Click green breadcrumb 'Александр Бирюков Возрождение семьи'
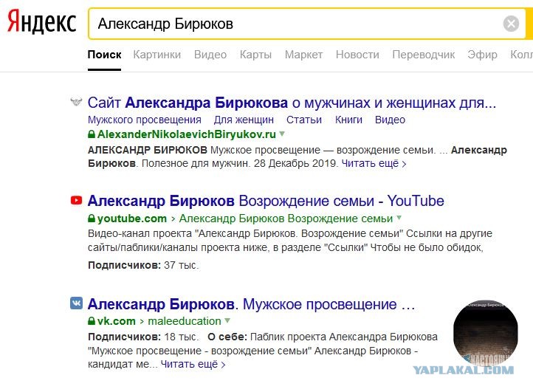 pos(286,219)
